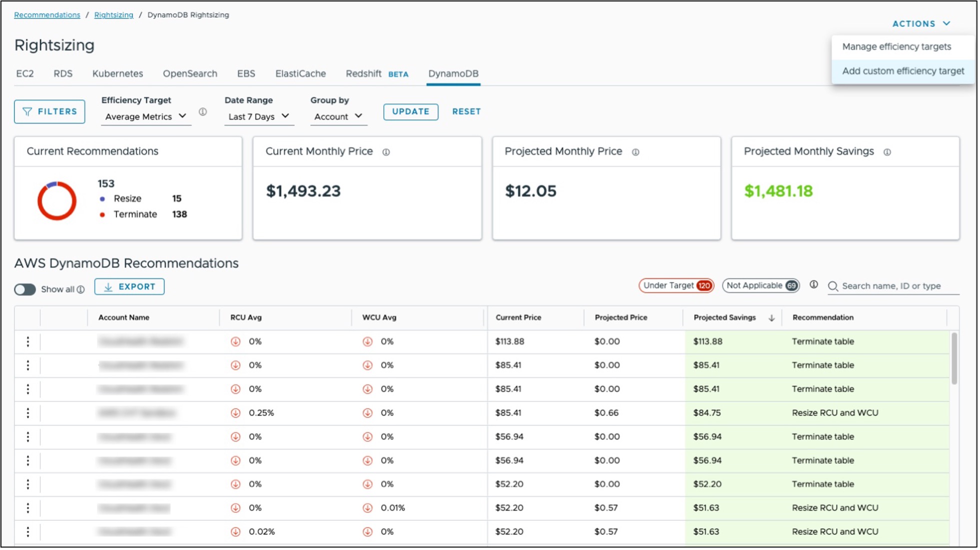The image size is (980, 550).
Task: Click the info icon beside Show all
Action: tap(80, 289)
